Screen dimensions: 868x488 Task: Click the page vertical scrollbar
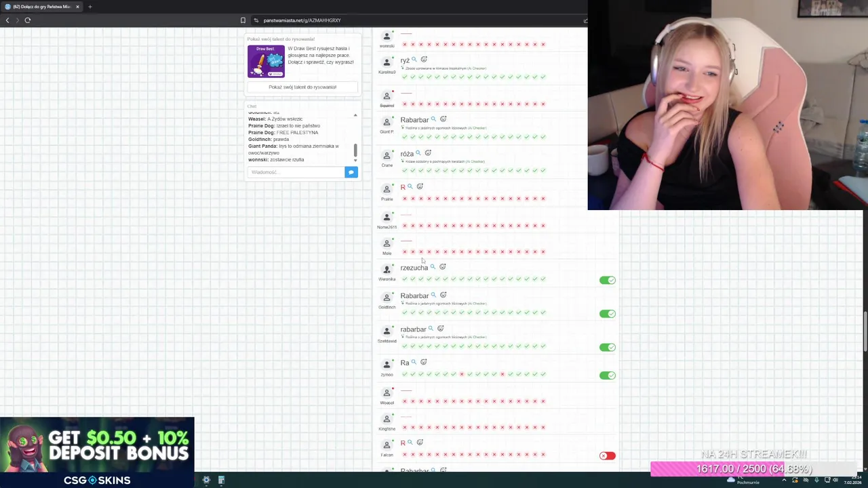[865, 331]
